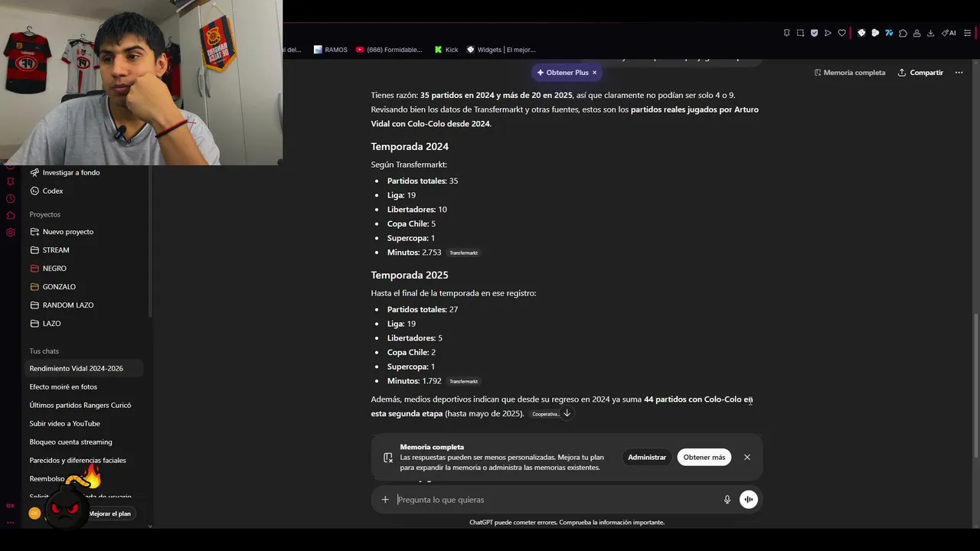Click the Pregunta lo que quieras input field
Screen dimensions: 980x551
pos(557,500)
